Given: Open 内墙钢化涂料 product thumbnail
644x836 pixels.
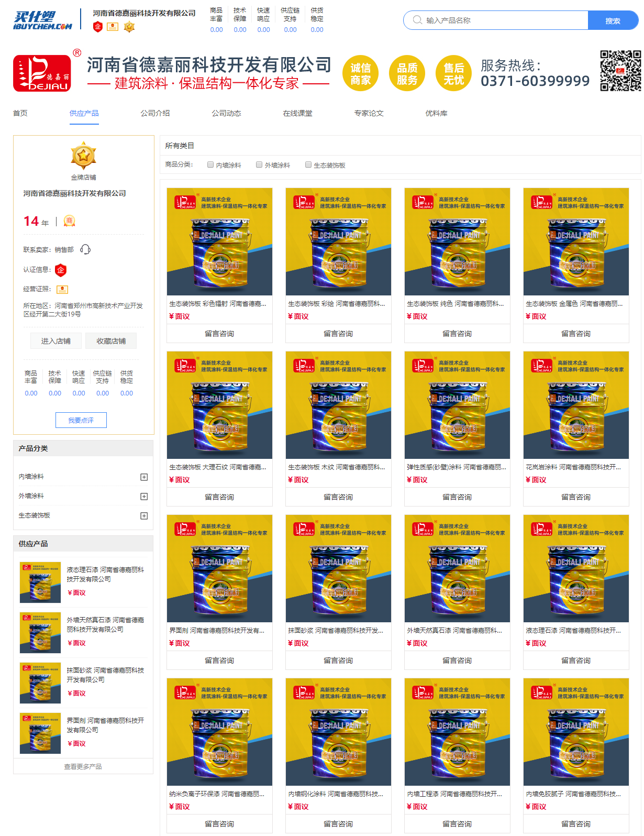Looking at the screenshot, I should point(339,732).
